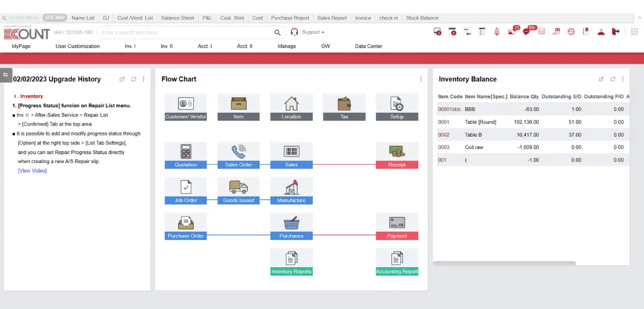Open the Customer/Vendor flow chart icon
644x309 pixels.
pos(186,107)
